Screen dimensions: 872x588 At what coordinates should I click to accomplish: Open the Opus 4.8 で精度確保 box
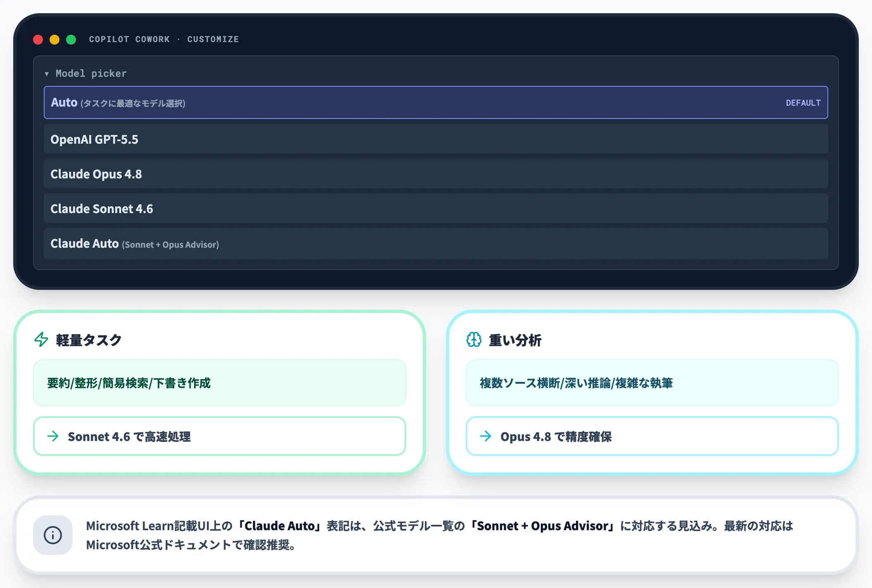click(x=652, y=436)
